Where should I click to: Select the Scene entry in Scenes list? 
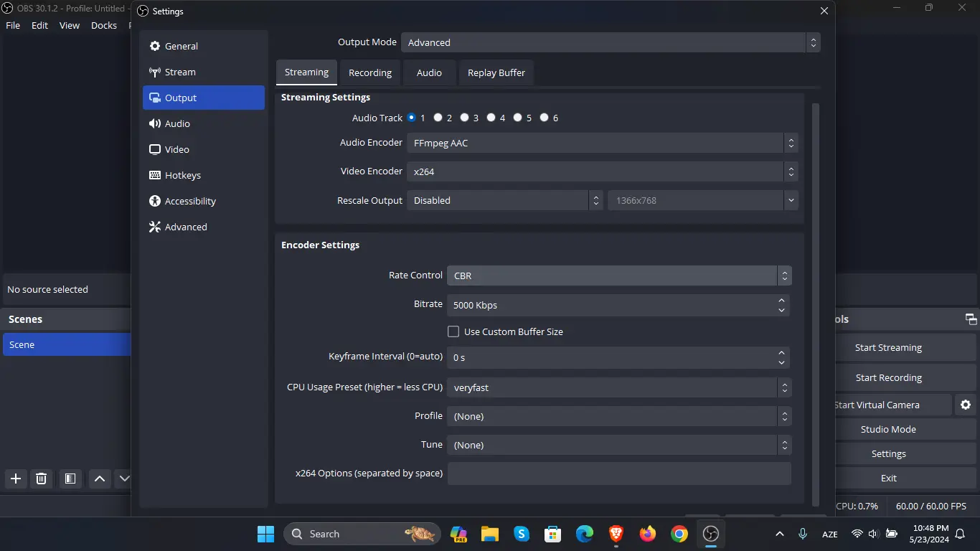point(66,344)
